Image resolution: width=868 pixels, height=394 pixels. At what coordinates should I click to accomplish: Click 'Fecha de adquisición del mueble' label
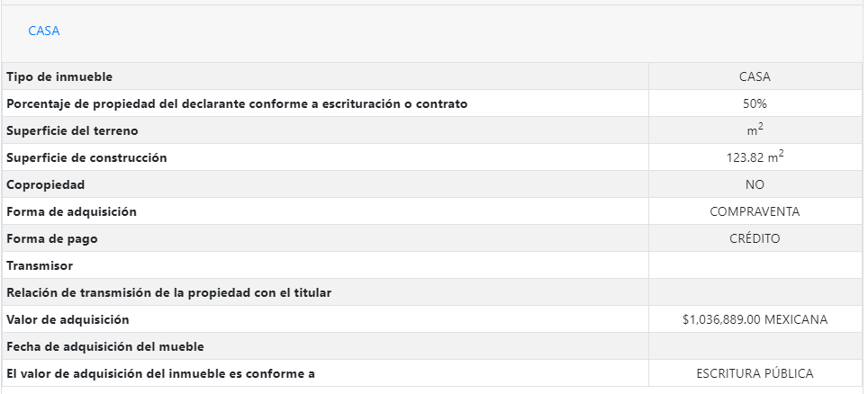click(104, 346)
